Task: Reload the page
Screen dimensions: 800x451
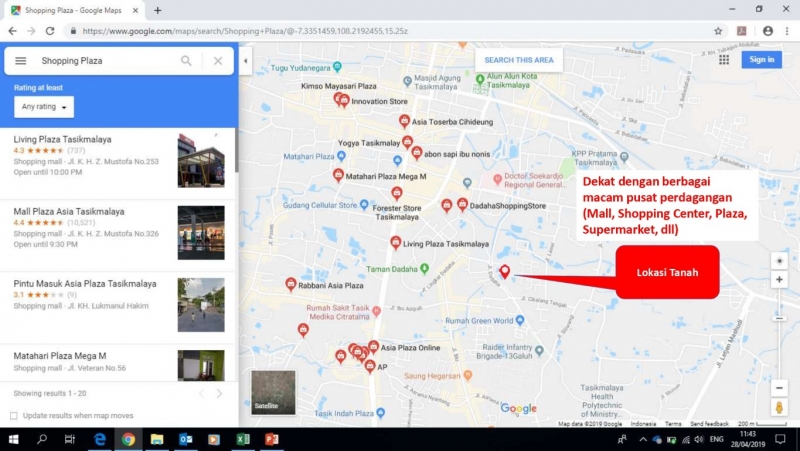Action: pyautogui.click(x=50, y=31)
